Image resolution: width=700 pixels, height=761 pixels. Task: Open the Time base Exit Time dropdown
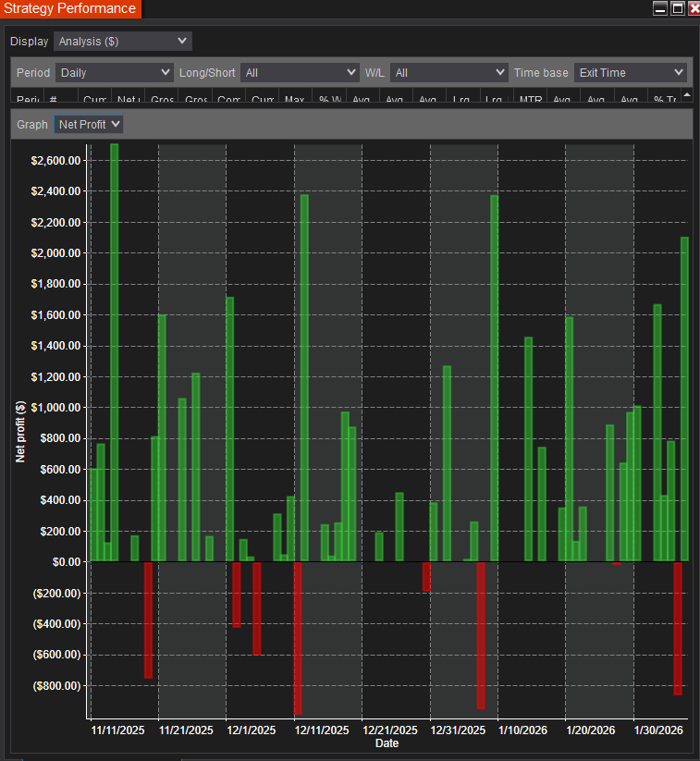[630, 72]
